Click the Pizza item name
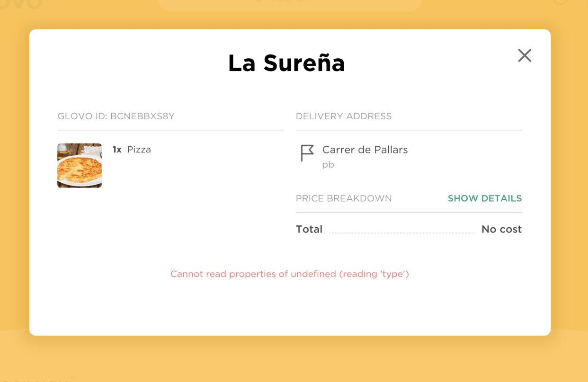588x382 pixels. 139,150
